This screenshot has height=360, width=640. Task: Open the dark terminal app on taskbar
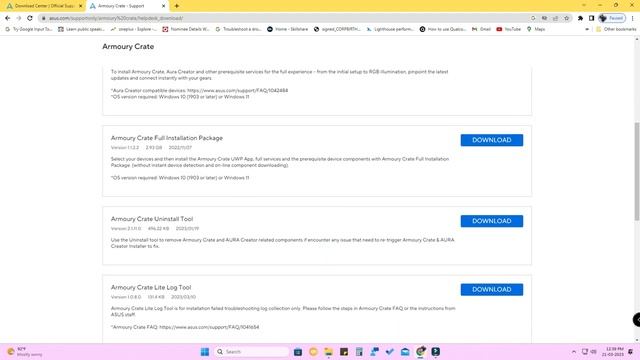pyautogui.click(x=436, y=351)
